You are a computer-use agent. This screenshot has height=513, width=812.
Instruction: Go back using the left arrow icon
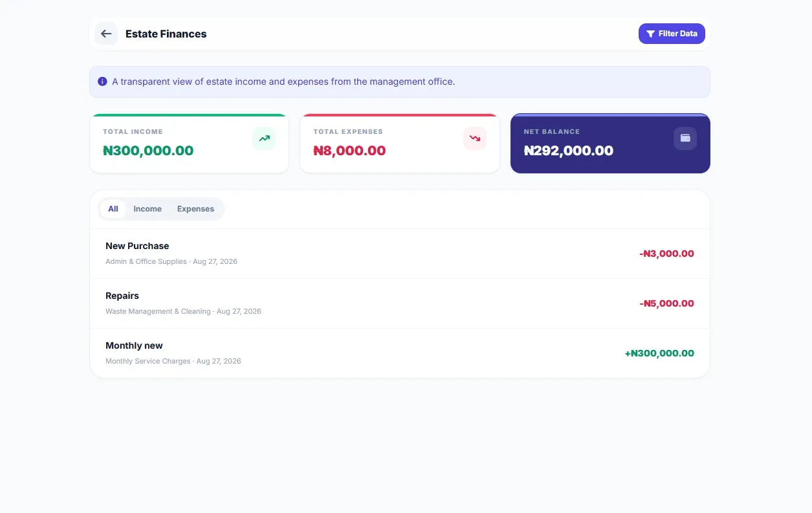pyautogui.click(x=106, y=34)
